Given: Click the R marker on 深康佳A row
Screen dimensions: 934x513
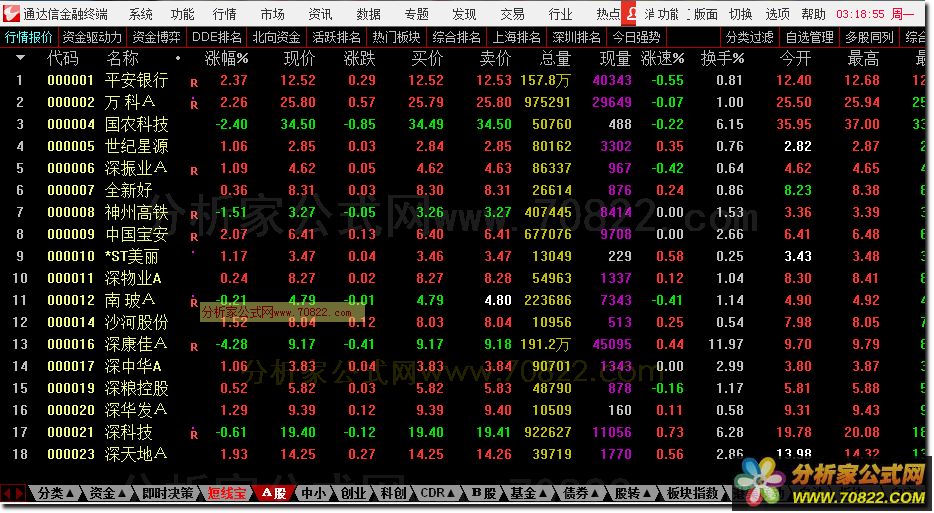Looking at the screenshot, I should [x=194, y=347].
